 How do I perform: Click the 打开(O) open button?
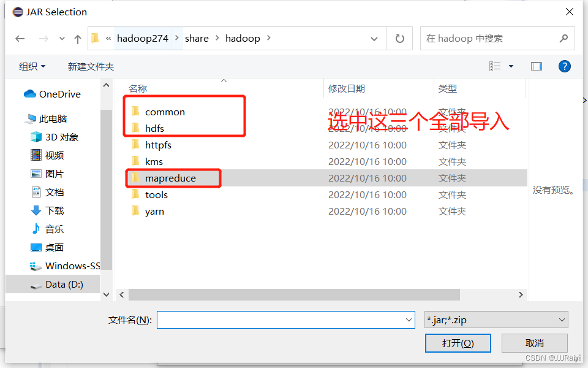pos(458,343)
